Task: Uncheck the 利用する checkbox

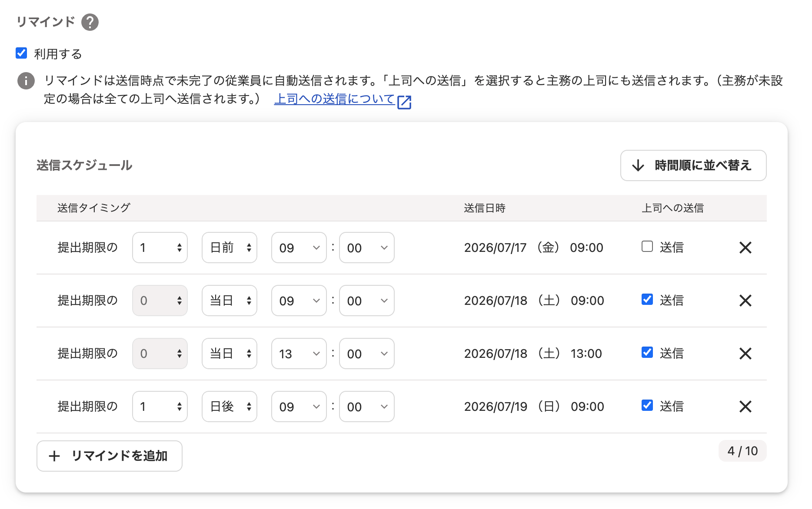Action: (21, 53)
